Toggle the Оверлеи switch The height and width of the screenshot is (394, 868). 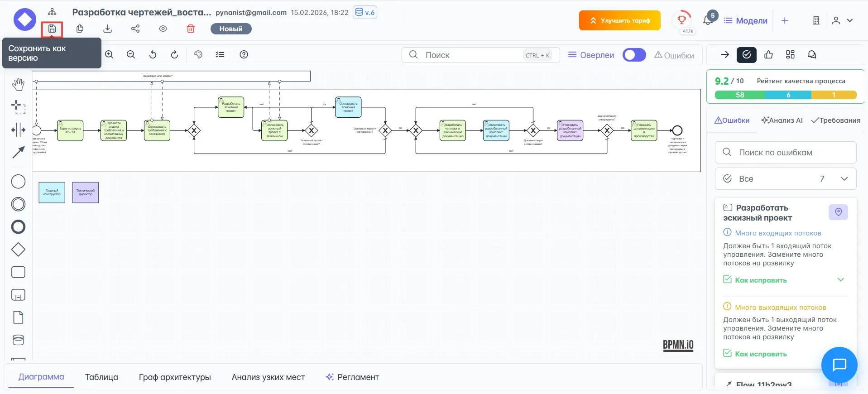coord(634,55)
